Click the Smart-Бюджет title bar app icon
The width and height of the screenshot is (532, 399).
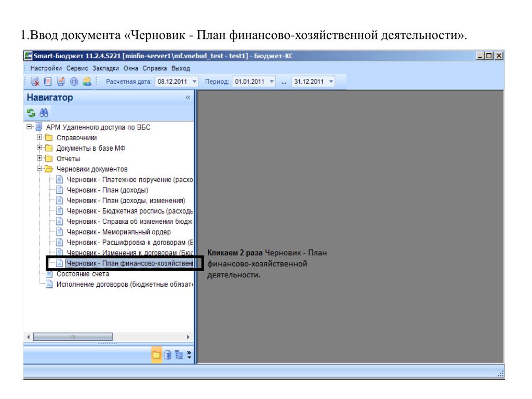coord(29,56)
